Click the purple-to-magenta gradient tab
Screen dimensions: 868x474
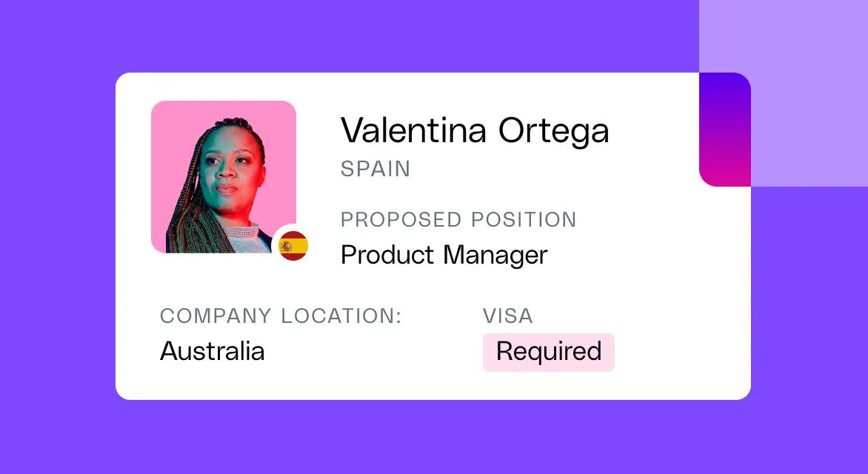[x=725, y=130]
